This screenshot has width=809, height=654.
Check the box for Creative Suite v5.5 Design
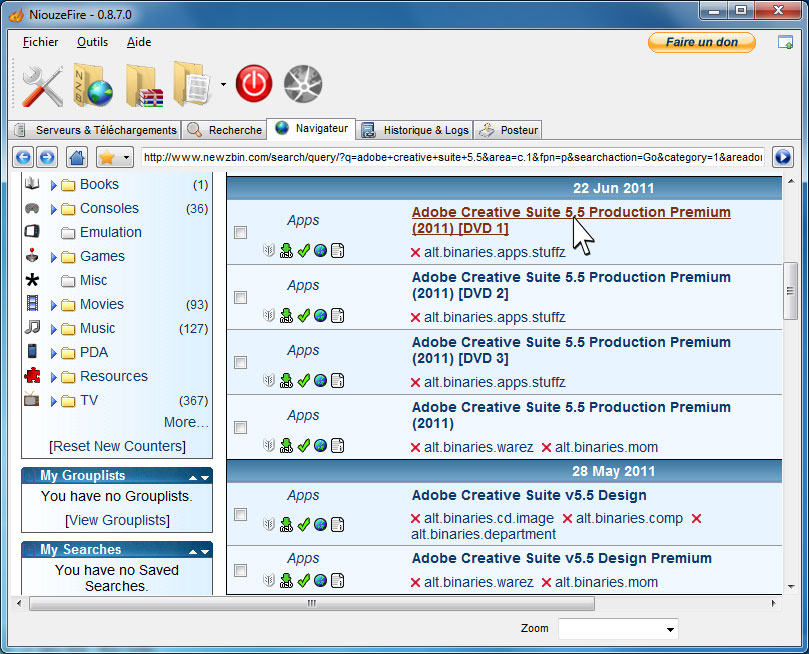pyautogui.click(x=240, y=514)
